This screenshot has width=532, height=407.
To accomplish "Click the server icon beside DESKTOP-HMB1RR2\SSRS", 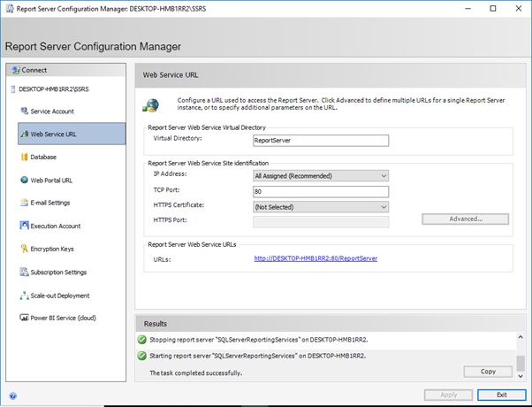I will [x=13, y=89].
